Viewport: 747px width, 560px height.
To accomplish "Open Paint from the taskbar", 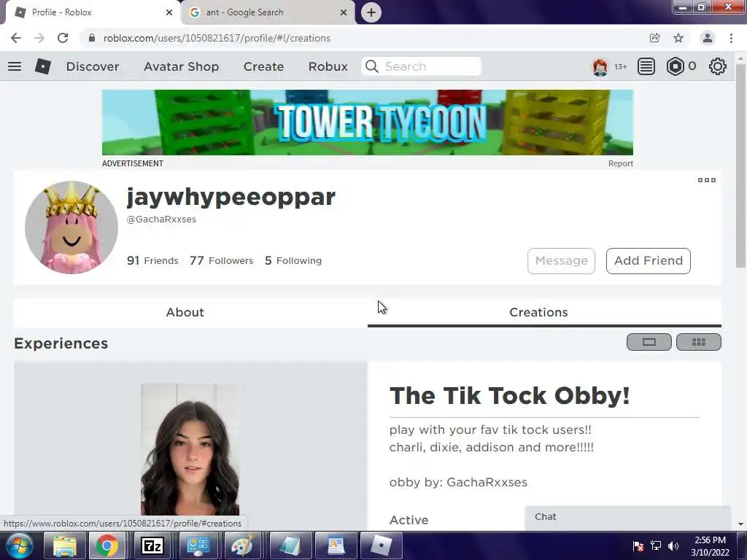I will tap(242, 545).
